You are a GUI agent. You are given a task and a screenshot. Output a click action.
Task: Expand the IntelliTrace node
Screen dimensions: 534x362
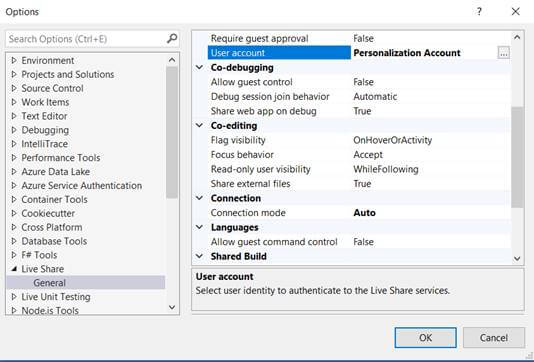point(14,144)
